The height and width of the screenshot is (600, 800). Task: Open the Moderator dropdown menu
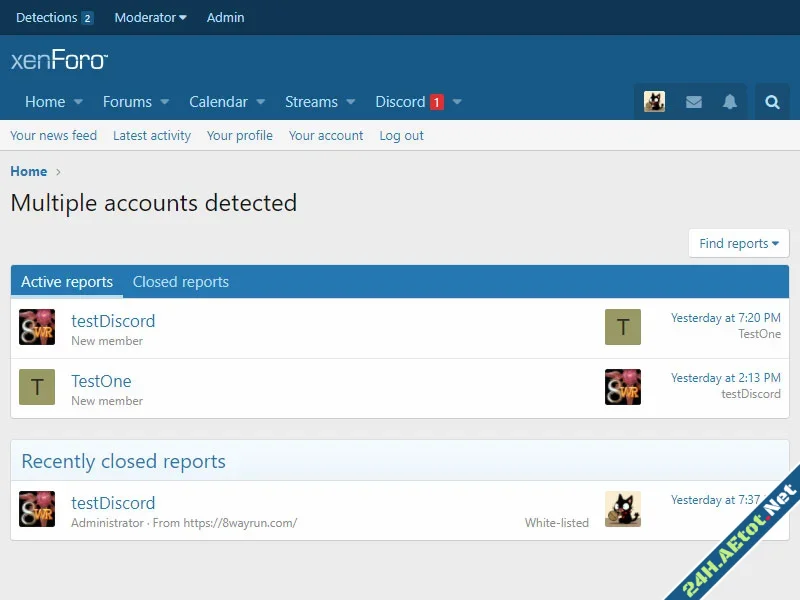tap(150, 17)
